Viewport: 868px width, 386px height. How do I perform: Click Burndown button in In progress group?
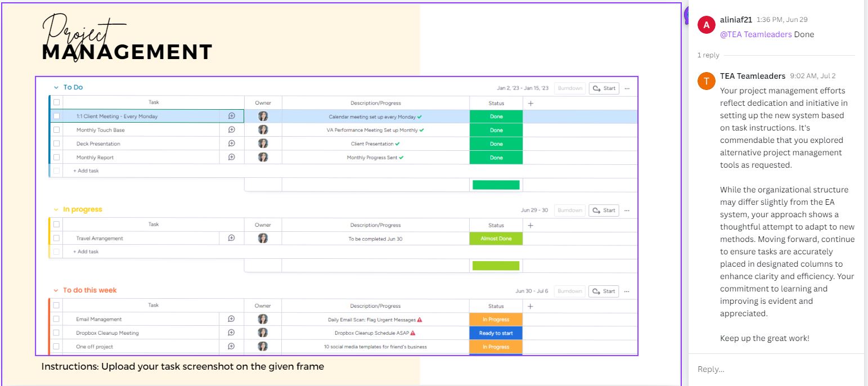(570, 210)
